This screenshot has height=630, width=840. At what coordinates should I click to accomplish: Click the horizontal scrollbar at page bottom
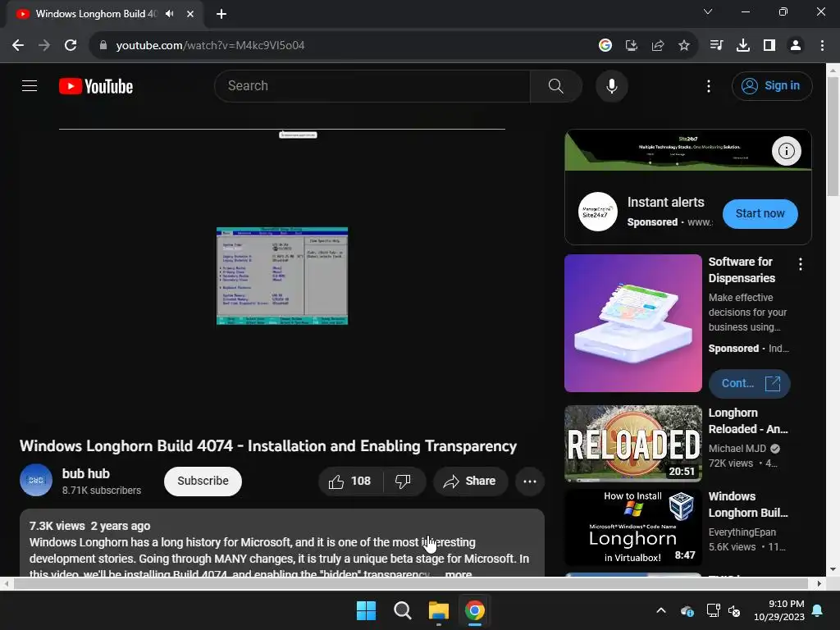pyautogui.click(x=410, y=583)
